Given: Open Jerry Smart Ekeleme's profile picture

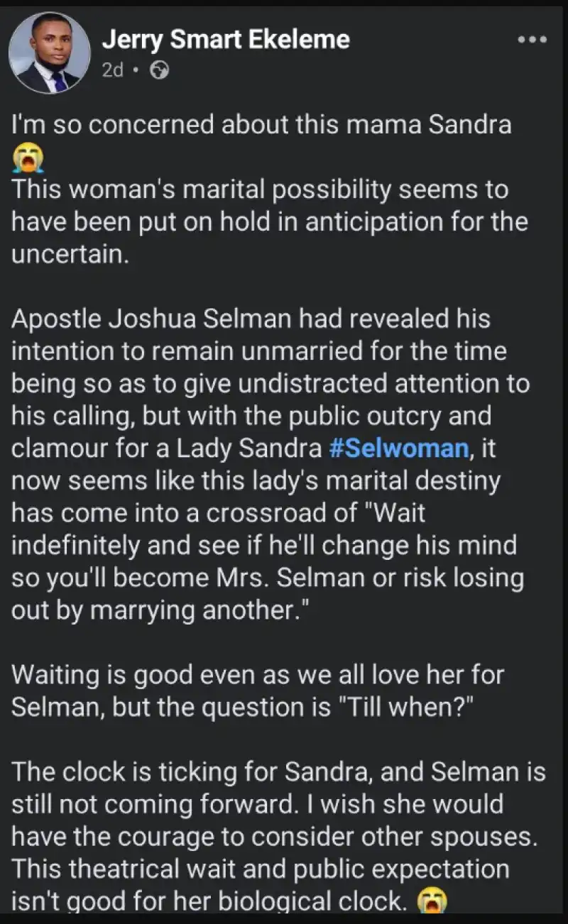Looking at the screenshot, I should tap(49, 53).
